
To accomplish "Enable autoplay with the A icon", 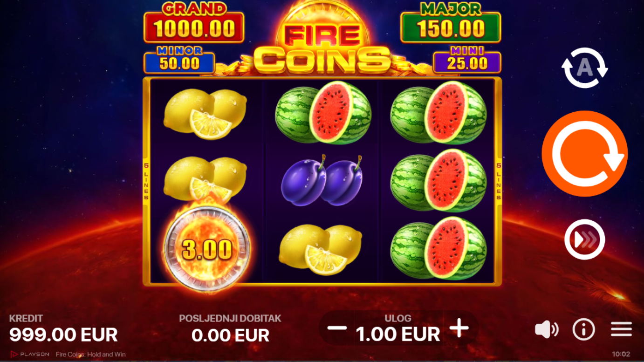I will 584,68.
